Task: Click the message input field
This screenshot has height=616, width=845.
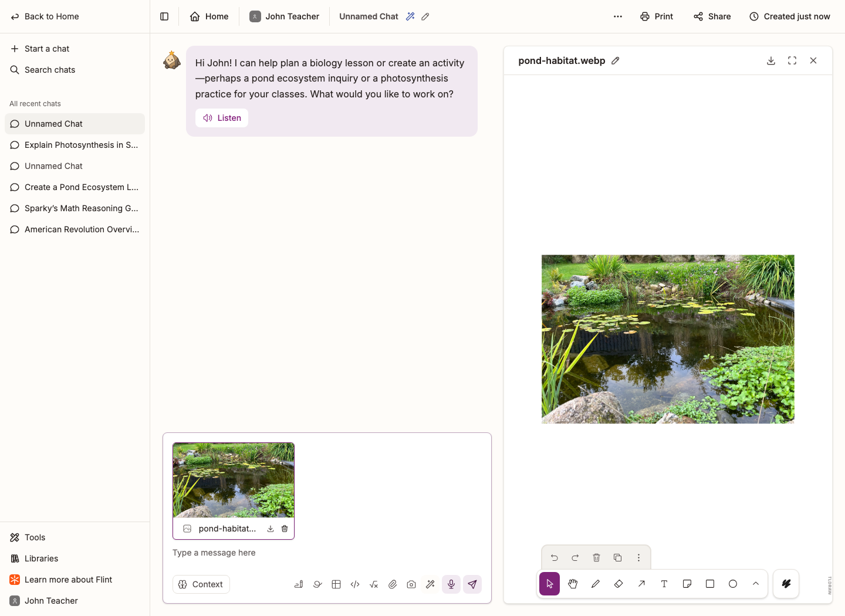Action: (327, 553)
